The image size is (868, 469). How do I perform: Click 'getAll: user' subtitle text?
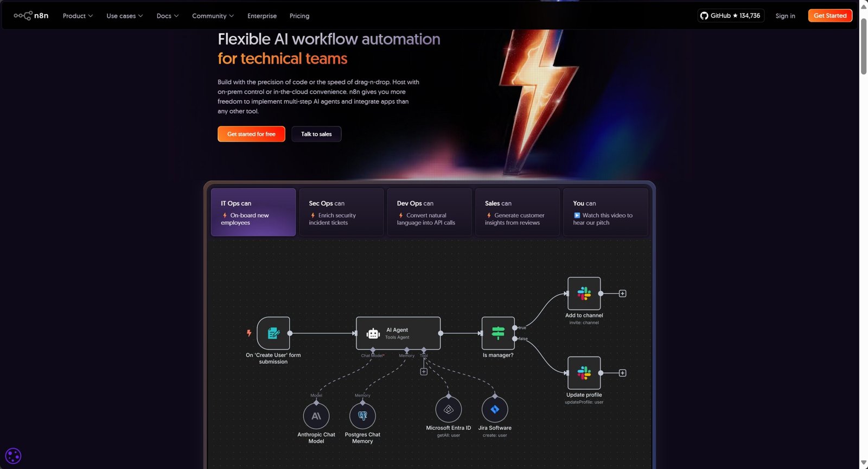(x=449, y=435)
